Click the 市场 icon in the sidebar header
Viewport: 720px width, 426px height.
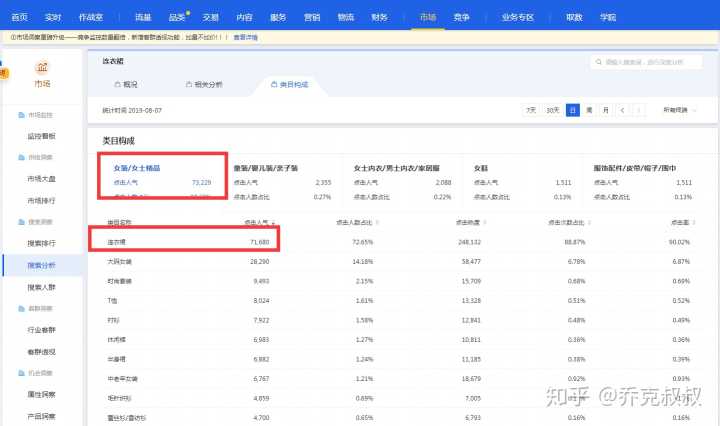coord(42,67)
